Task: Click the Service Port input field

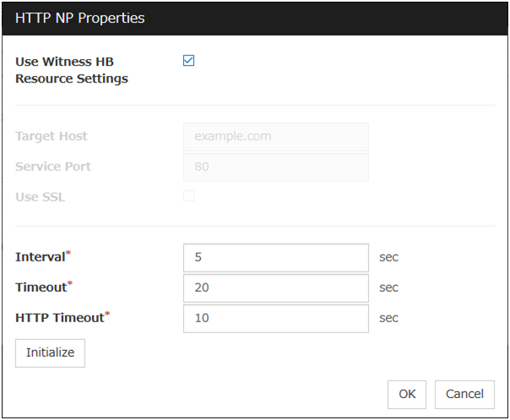Action: coord(275,166)
